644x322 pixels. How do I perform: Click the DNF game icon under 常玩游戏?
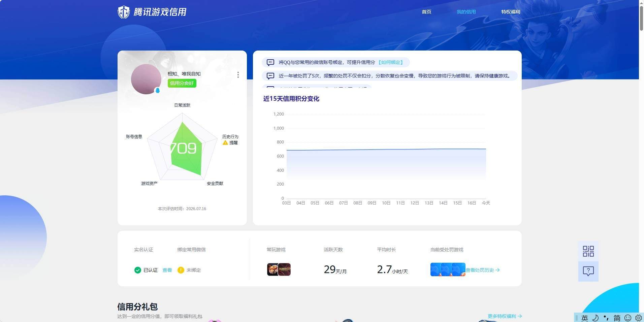point(273,269)
